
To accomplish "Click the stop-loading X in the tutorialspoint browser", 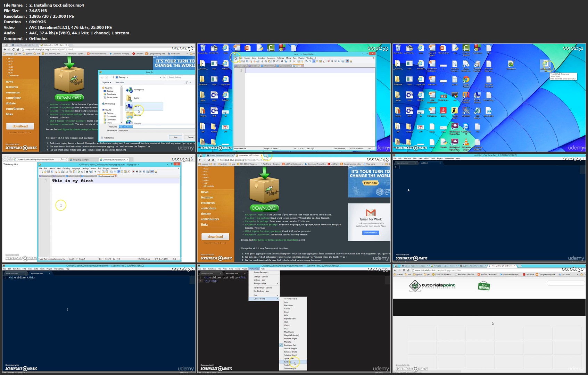I will (404, 270).
